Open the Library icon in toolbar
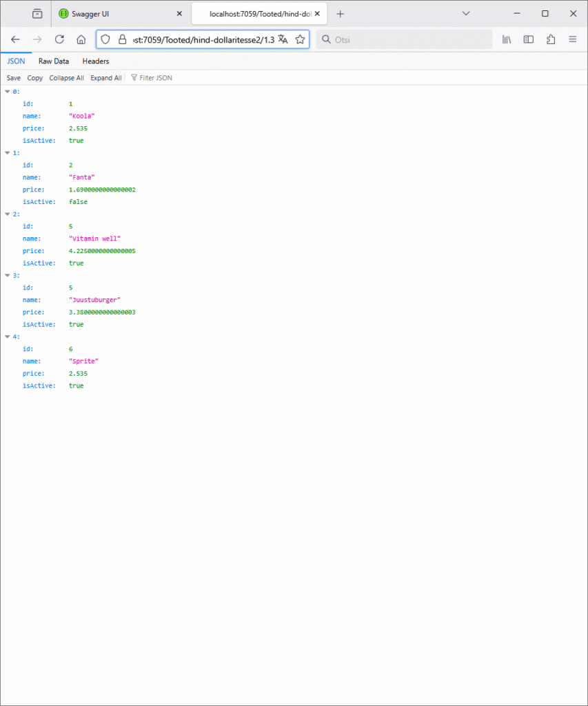Screen dimensions: 588x706 click(507, 39)
